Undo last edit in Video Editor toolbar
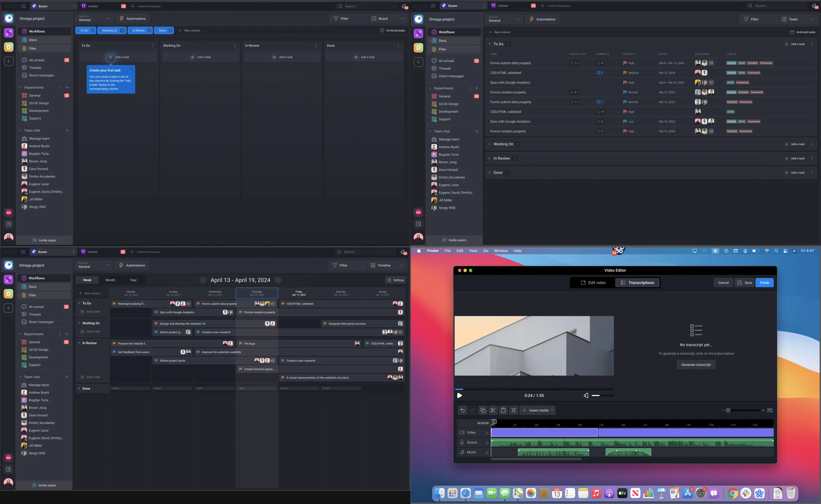The height and width of the screenshot is (504, 821). pos(462,410)
